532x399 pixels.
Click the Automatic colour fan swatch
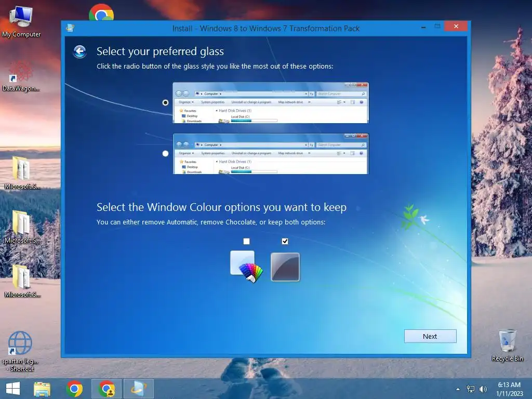coord(246,267)
